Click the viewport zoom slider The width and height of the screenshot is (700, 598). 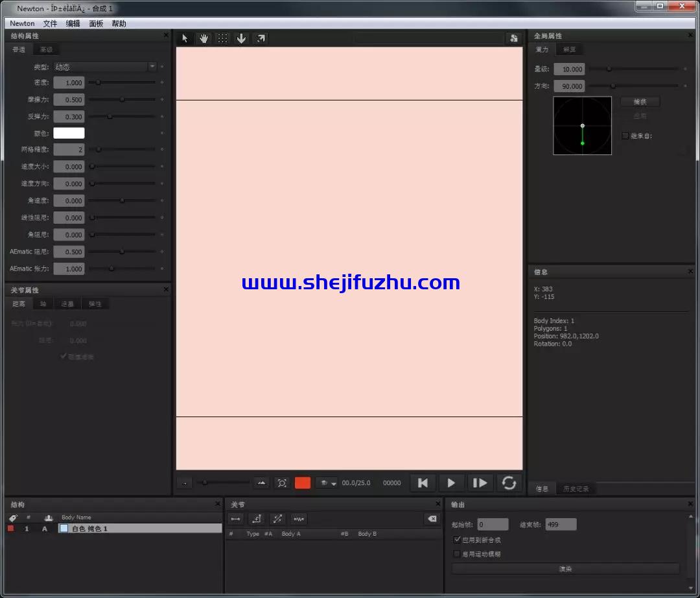[x=223, y=483]
